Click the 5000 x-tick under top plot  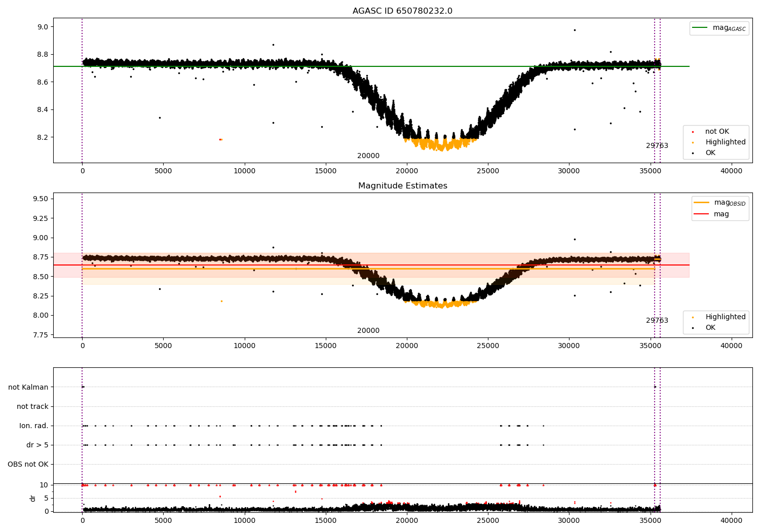click(x=163, y=171)
